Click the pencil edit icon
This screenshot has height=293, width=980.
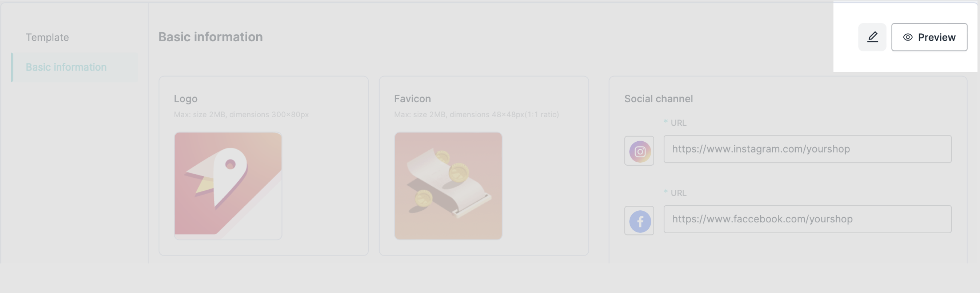click(872, 37)
